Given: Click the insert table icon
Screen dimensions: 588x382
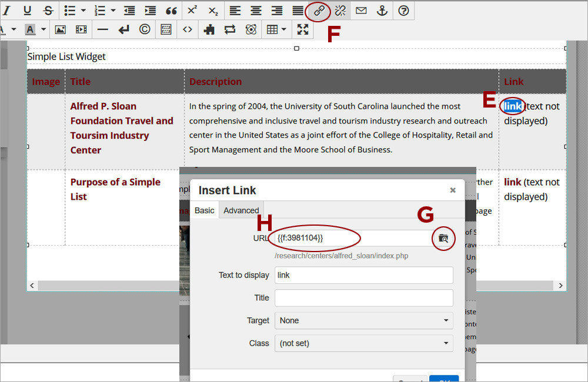Looking at the screenshot, I should 272,29.
